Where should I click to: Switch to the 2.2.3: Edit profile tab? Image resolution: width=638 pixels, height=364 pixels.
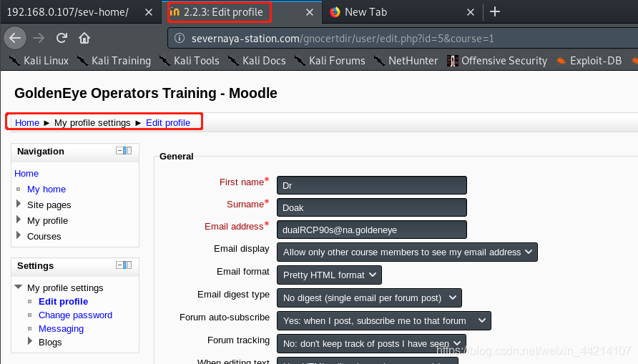click(242, 12)
